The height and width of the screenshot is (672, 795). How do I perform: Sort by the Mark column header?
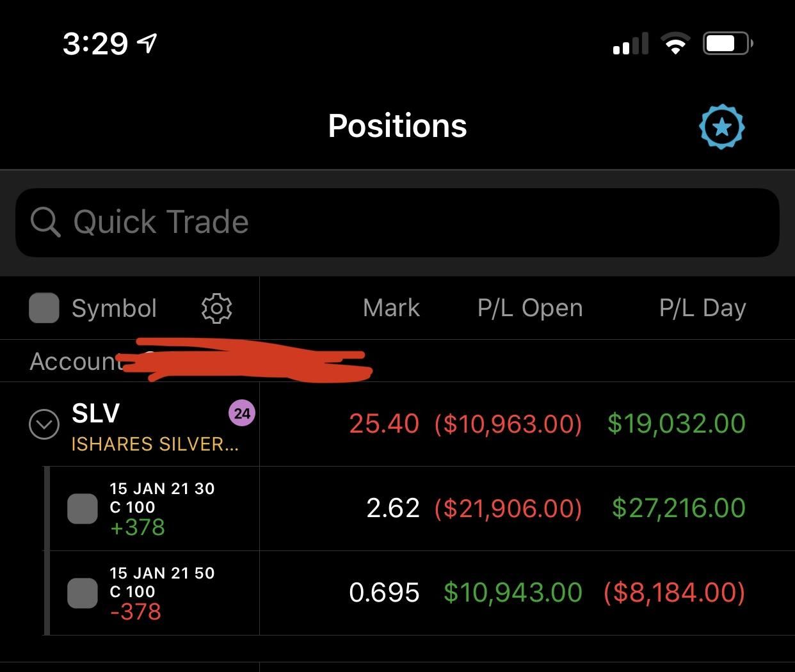(391, 308)
